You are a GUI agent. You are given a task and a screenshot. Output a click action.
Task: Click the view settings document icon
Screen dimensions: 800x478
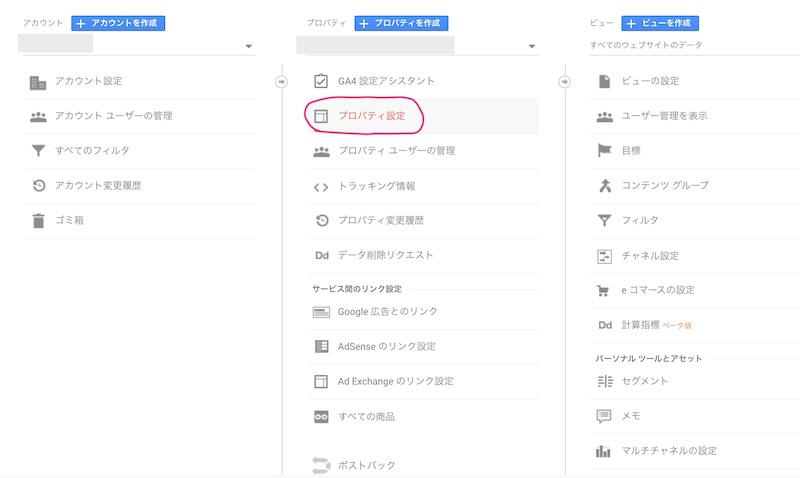tap(605, 81)
